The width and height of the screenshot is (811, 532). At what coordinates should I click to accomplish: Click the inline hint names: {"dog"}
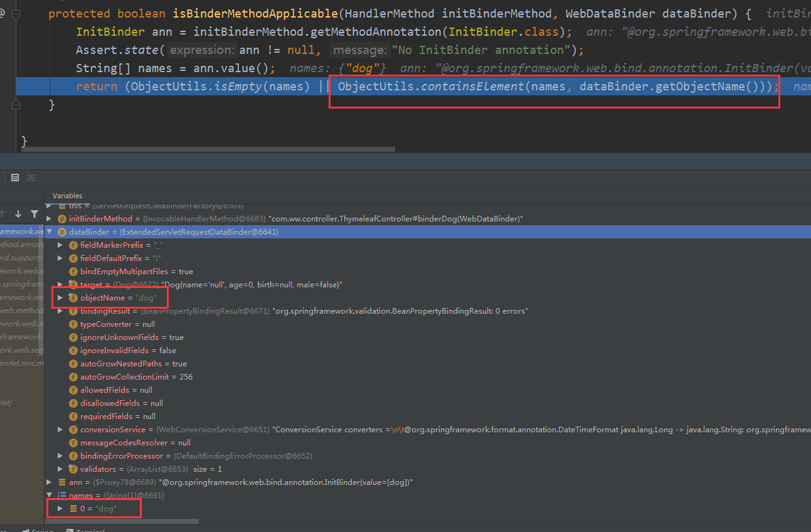(x=338, y=68)
